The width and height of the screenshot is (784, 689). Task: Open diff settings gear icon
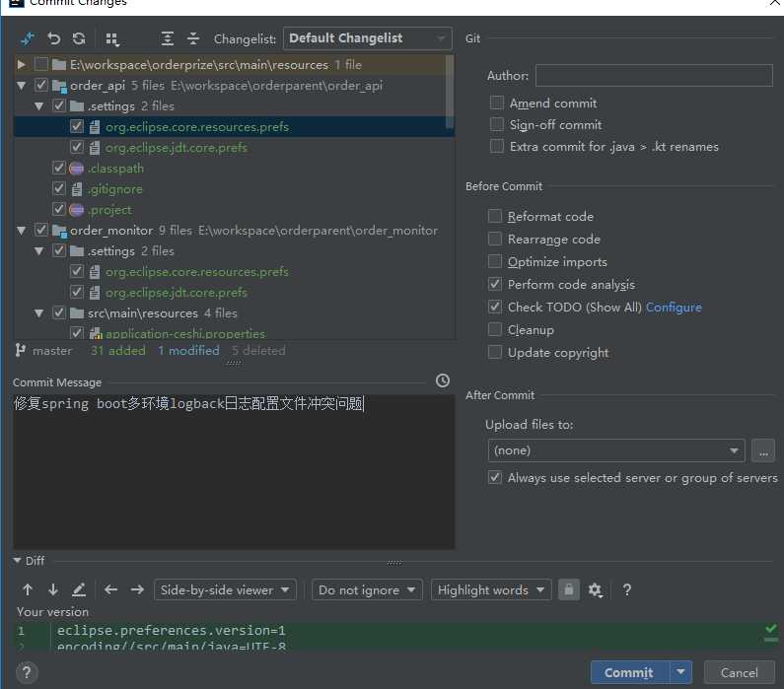click(595, 590)
